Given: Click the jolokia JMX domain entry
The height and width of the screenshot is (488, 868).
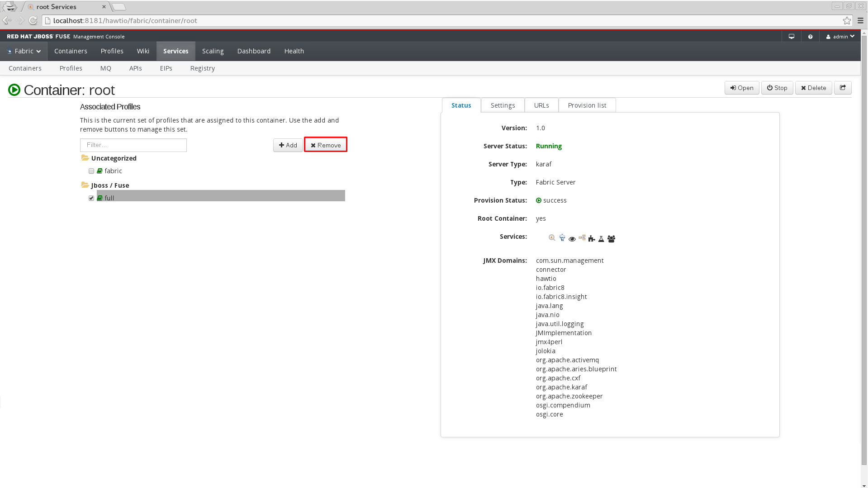Looking at the screenshot, I should pyautogui.click(x=545, y=351).
